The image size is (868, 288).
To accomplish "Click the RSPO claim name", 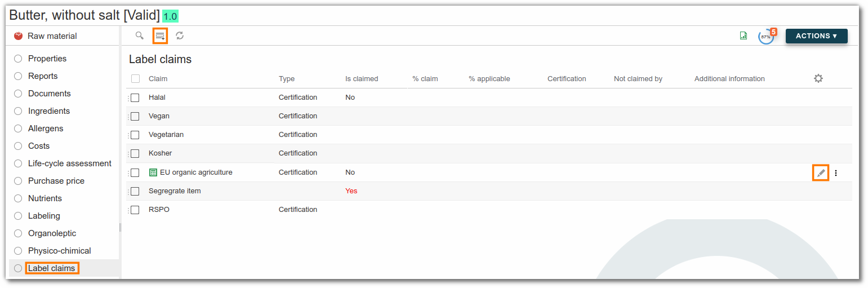I will [159, 210].
